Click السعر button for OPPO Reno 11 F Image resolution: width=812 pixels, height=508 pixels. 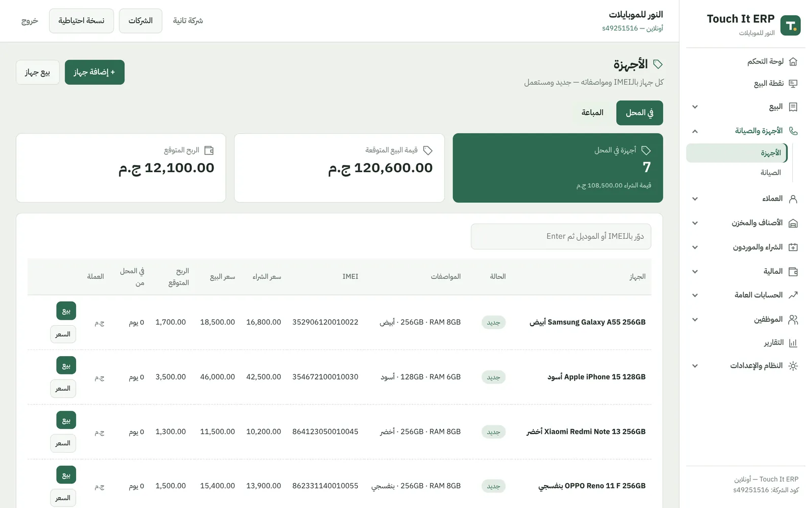63,498
